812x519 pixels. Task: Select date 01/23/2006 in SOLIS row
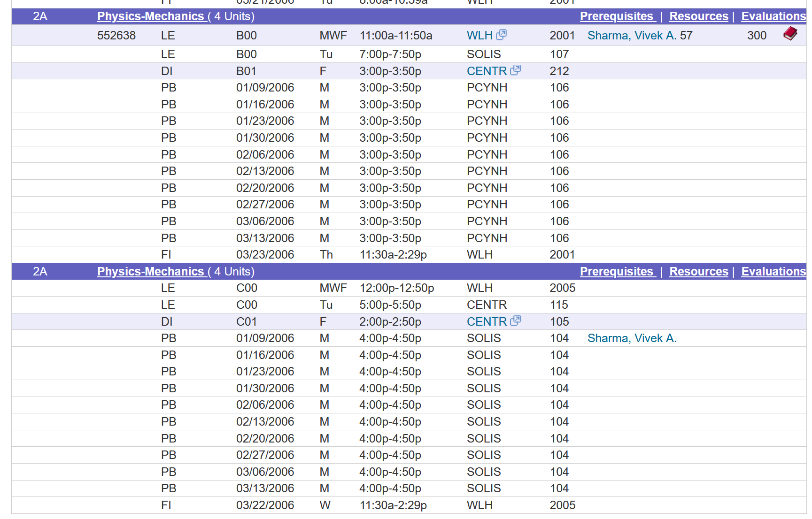pos(265,372)
